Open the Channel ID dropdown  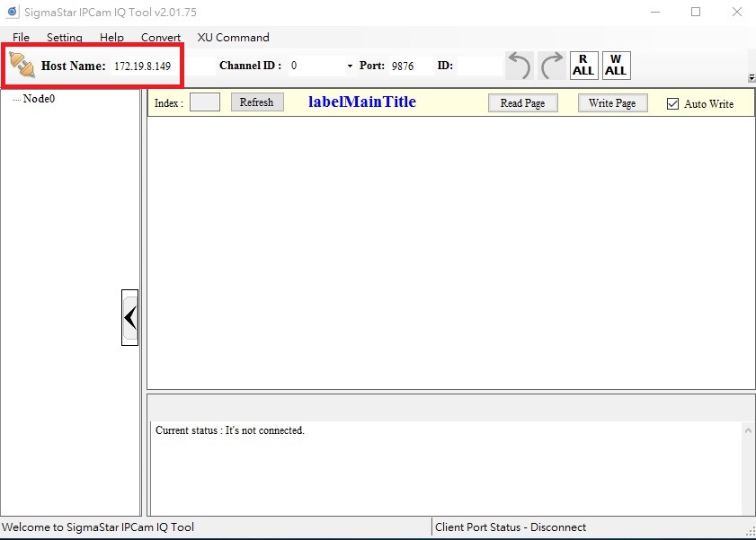point(350,66)
